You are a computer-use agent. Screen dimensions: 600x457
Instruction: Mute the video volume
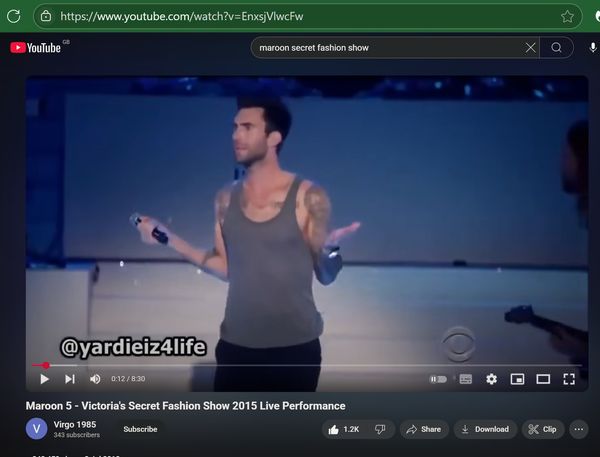tap(95, 379)
